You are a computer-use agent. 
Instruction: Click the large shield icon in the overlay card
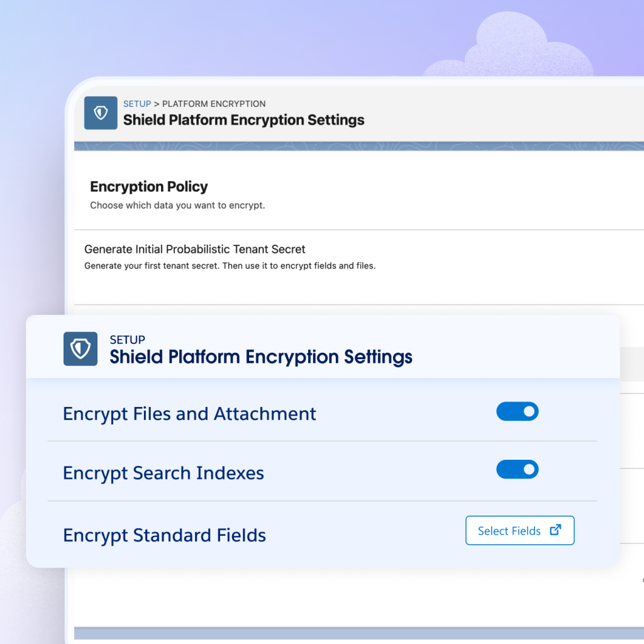point(80,348)
